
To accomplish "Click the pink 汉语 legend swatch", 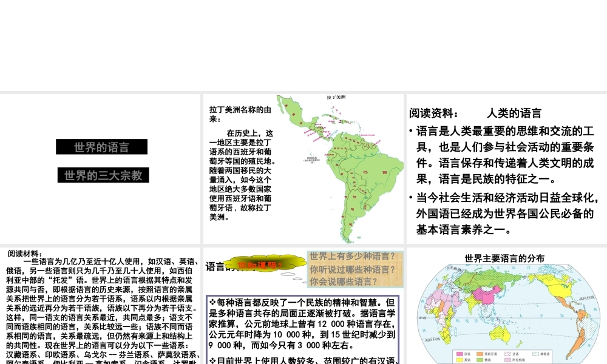I will [460, 354].
